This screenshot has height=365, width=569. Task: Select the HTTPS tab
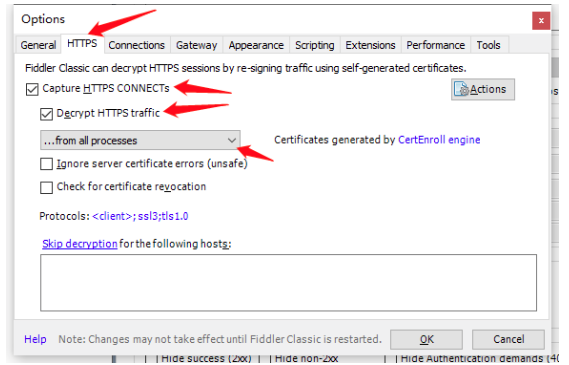(82, 44)
